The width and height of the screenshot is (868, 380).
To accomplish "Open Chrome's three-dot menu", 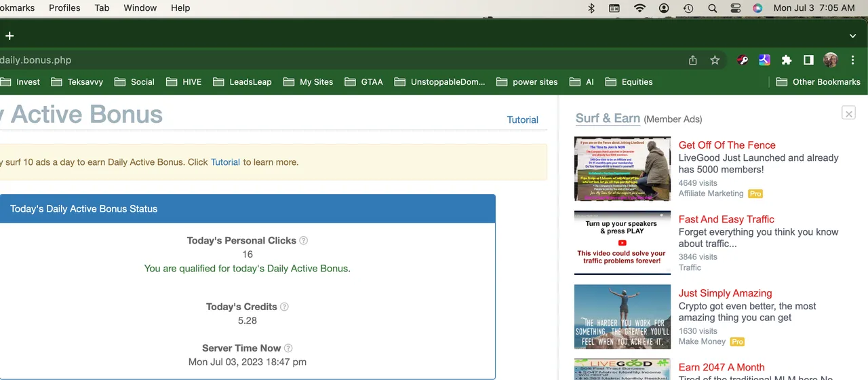I will (852, 60).
